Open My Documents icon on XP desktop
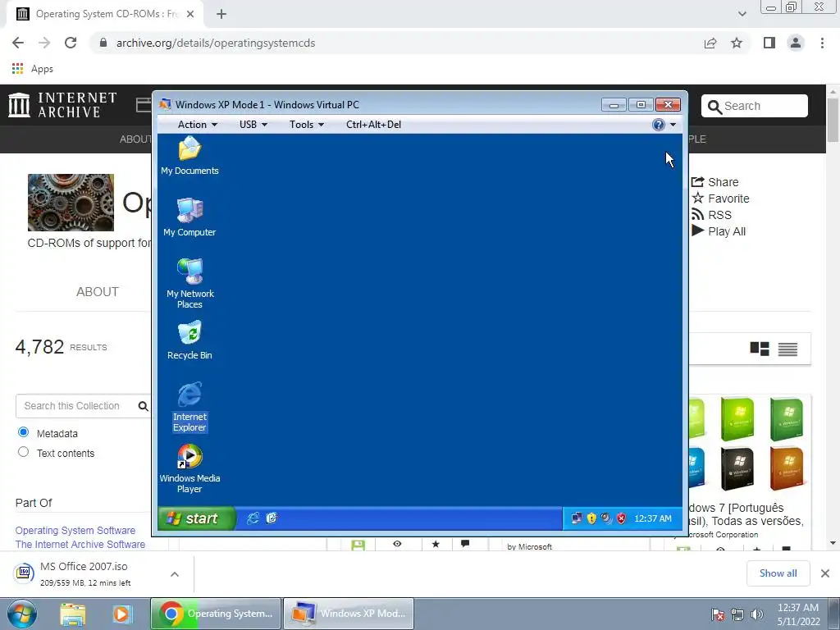This screenshot has width=840, height=630. [x=189, y=155]
